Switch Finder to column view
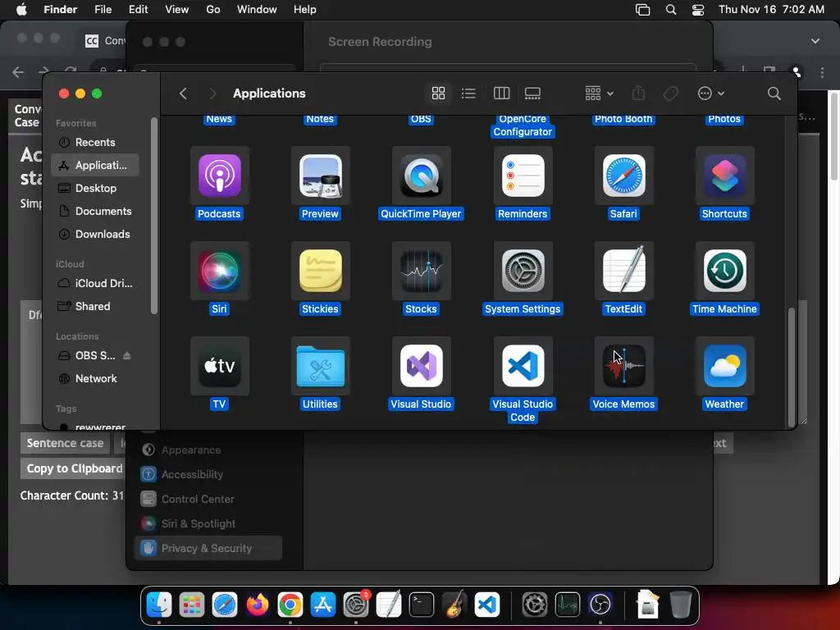The image size is (840, 630). (501, 94)
